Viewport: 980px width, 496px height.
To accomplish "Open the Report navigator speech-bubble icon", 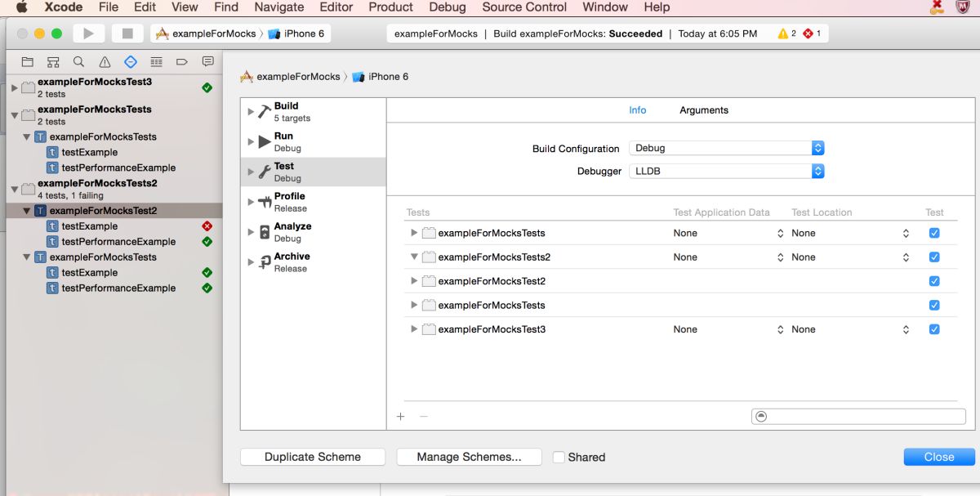I will point(207,61).
